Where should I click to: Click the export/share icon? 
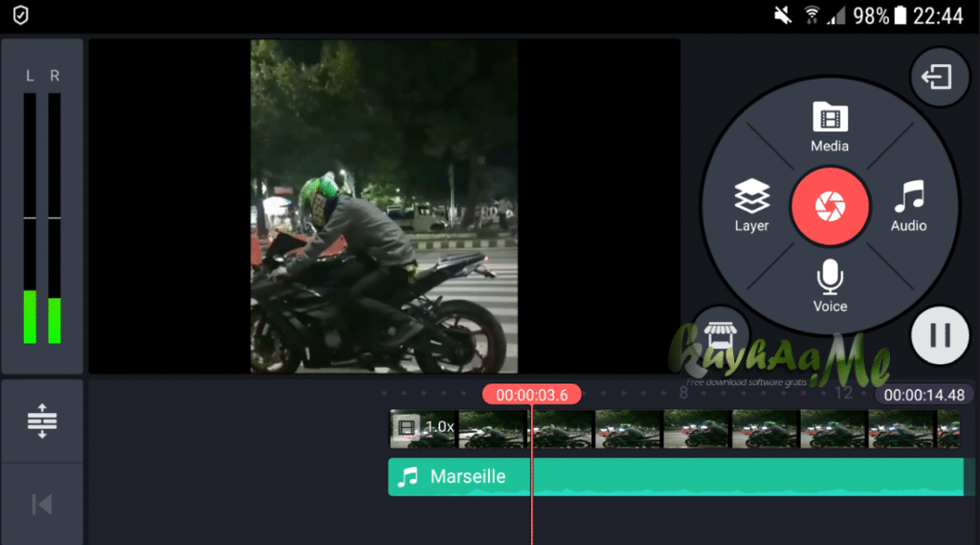tap(936, 77)
